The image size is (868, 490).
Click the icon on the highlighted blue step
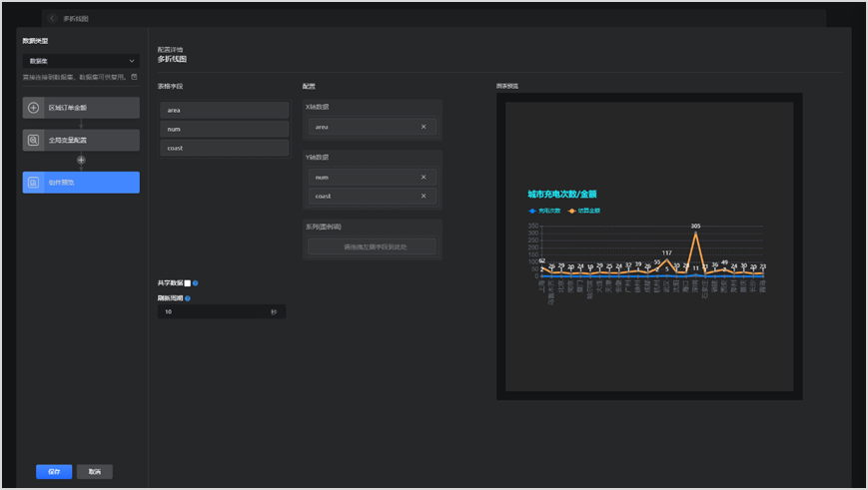coord(33,183)
